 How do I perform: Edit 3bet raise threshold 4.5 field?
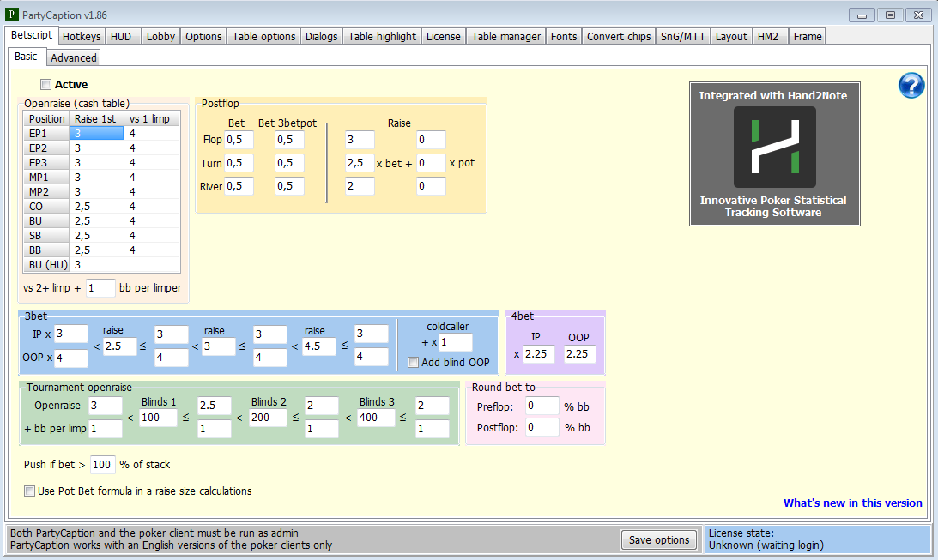pos(319,346)
